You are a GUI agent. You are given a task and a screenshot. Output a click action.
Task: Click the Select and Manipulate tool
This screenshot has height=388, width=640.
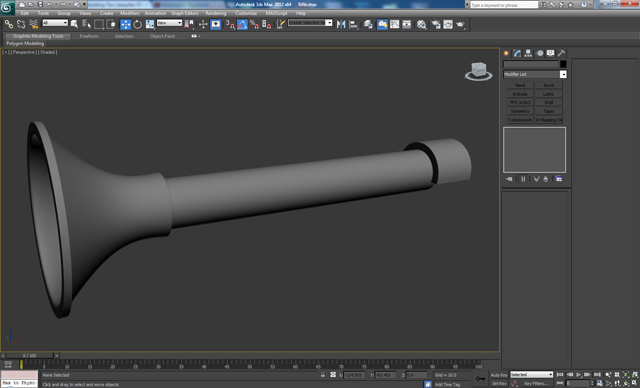pos(203,24)
